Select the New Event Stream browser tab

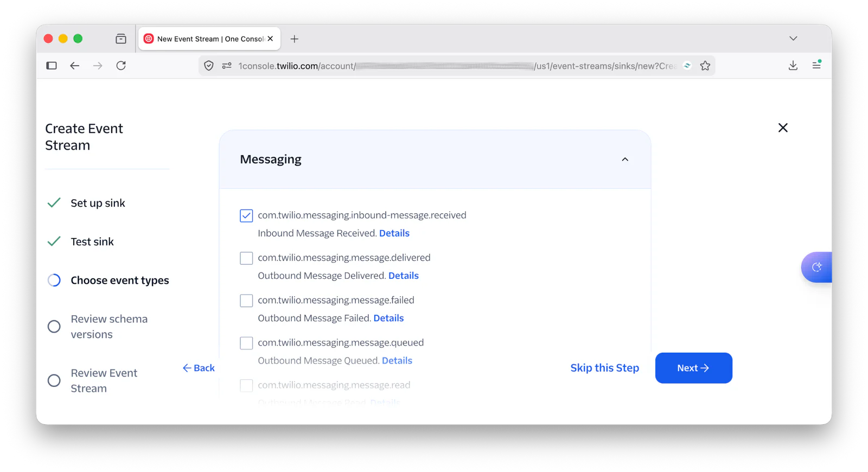pos(209,39)
